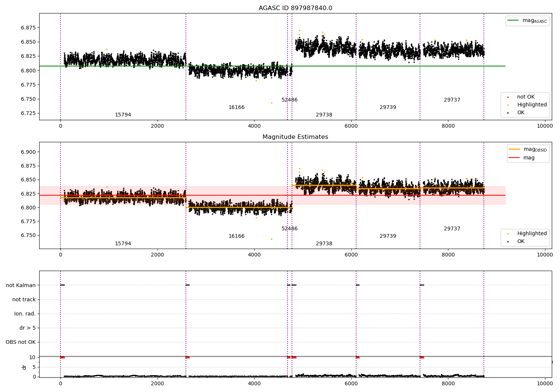The image size is (560, 392).
Task: Click the mag OBSID legend label in middle plot
Action: [x=535, y=149]
